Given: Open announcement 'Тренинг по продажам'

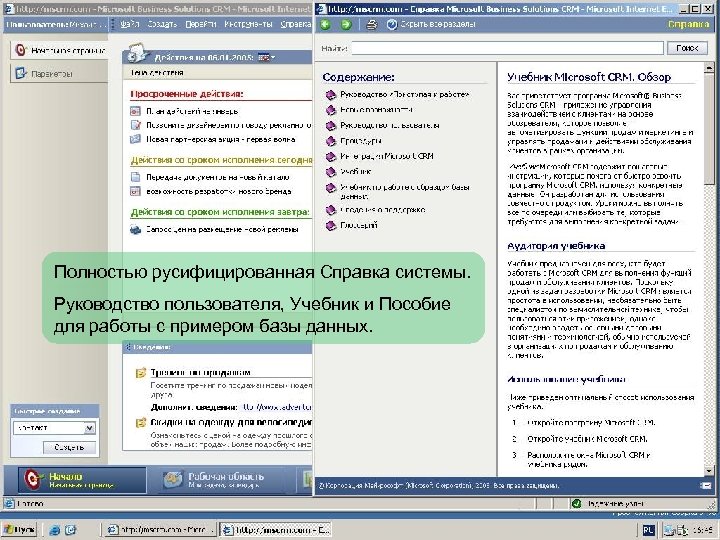Looking at the screenshot, I should tap(201, 372).
